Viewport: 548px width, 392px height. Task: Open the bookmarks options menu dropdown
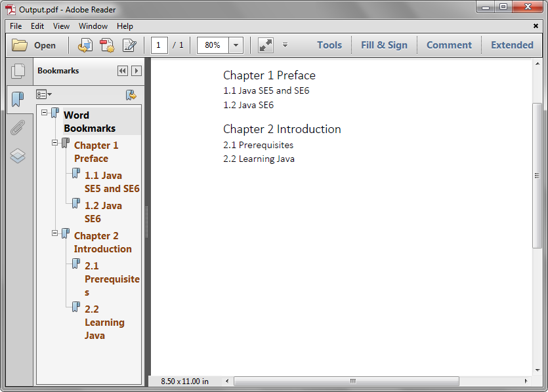[x=44, y=94]
